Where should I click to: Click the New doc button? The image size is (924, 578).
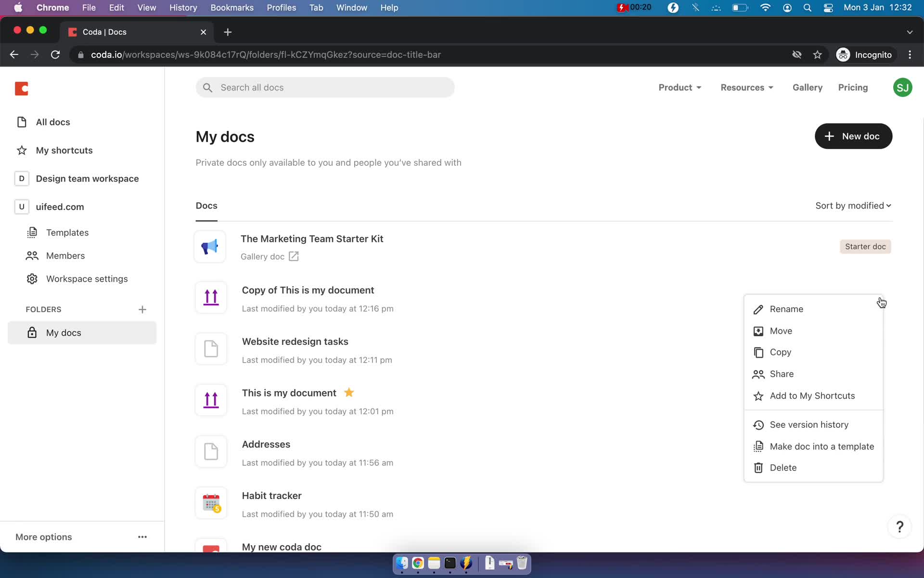(853, 136)
